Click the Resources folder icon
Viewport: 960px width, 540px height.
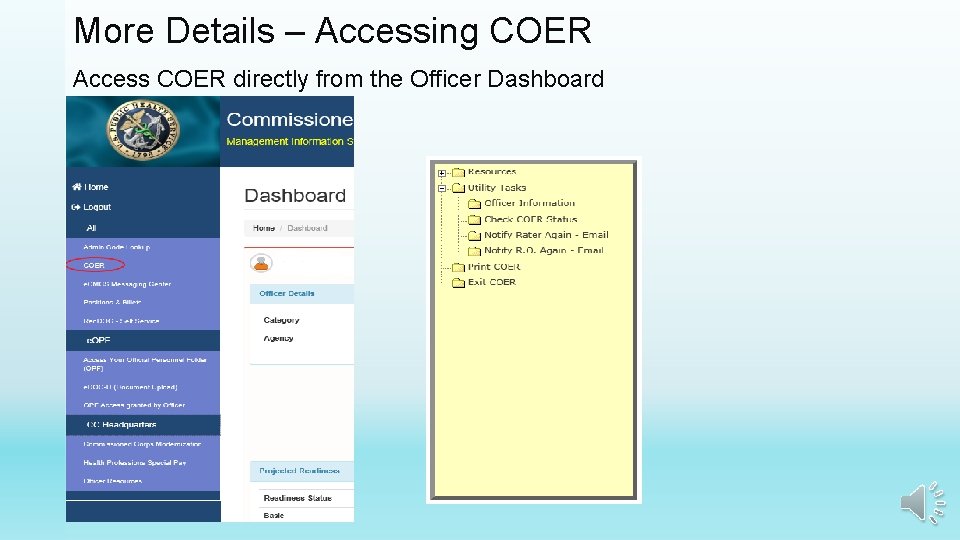coord(459,172)
